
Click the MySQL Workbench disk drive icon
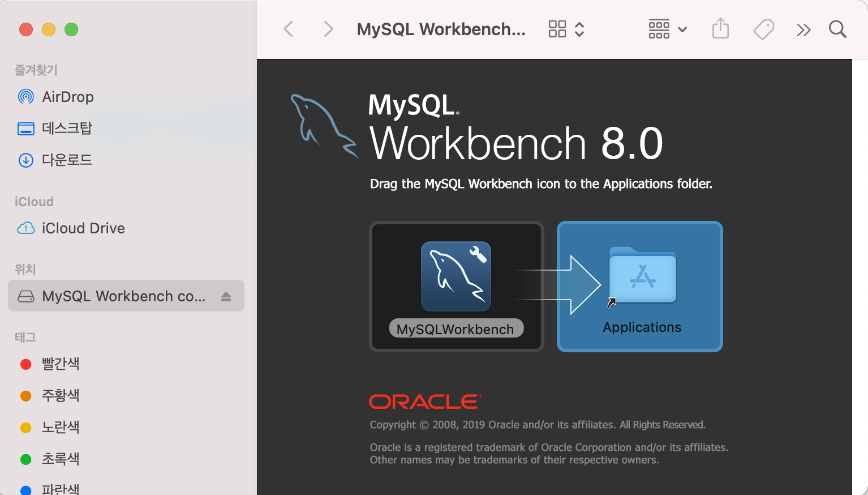coord(26,296)
